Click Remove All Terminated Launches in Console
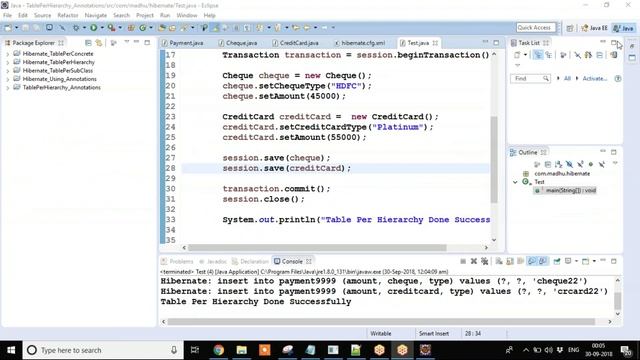 point(484,261)
